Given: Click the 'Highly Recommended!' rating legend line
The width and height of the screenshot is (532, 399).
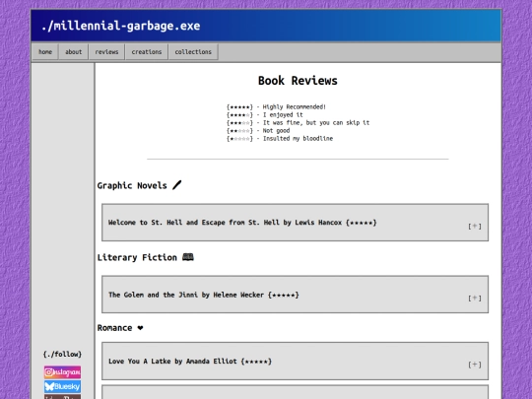Looking at the screenshot, I should pos(276,106).
